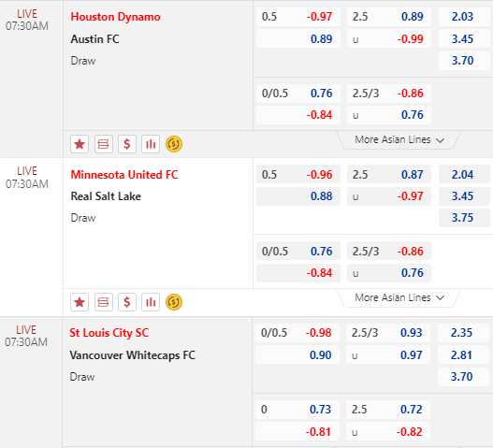Click the gold coin icon under Houston Dynamo

pos(174,144)
